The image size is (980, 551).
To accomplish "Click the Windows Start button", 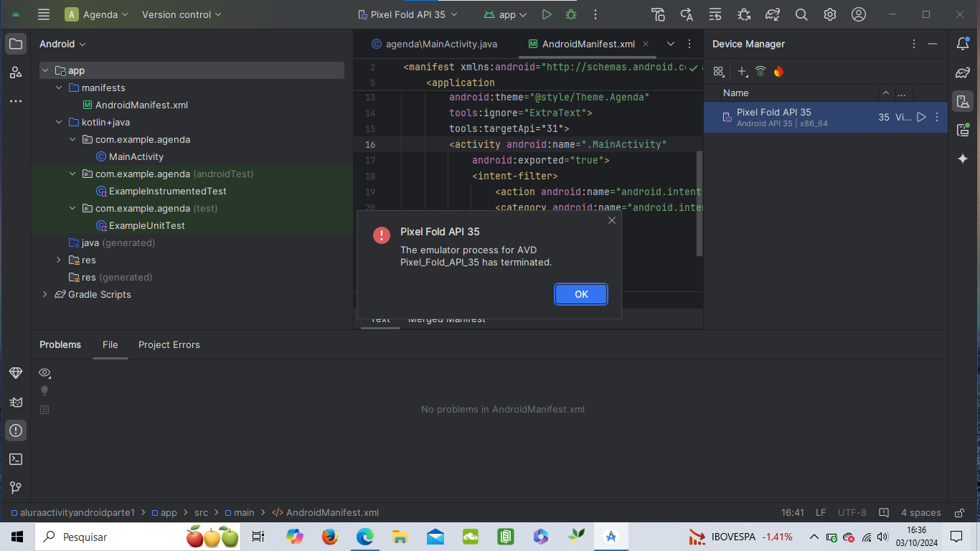I will tap(16, 537).
